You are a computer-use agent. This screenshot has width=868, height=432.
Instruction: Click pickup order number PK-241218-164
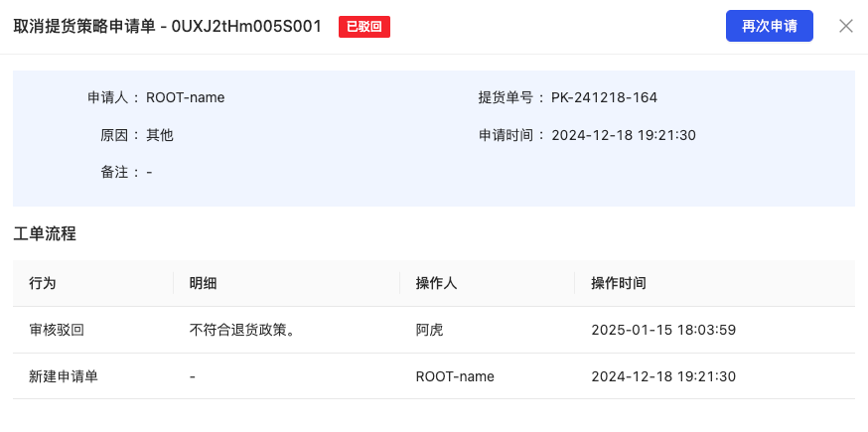tap(604, 97)
